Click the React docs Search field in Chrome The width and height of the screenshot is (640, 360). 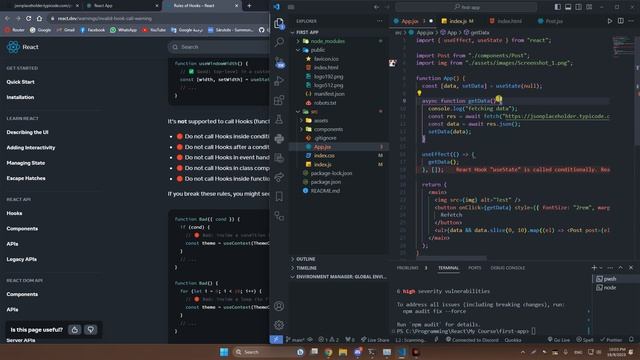click(219, 47)
